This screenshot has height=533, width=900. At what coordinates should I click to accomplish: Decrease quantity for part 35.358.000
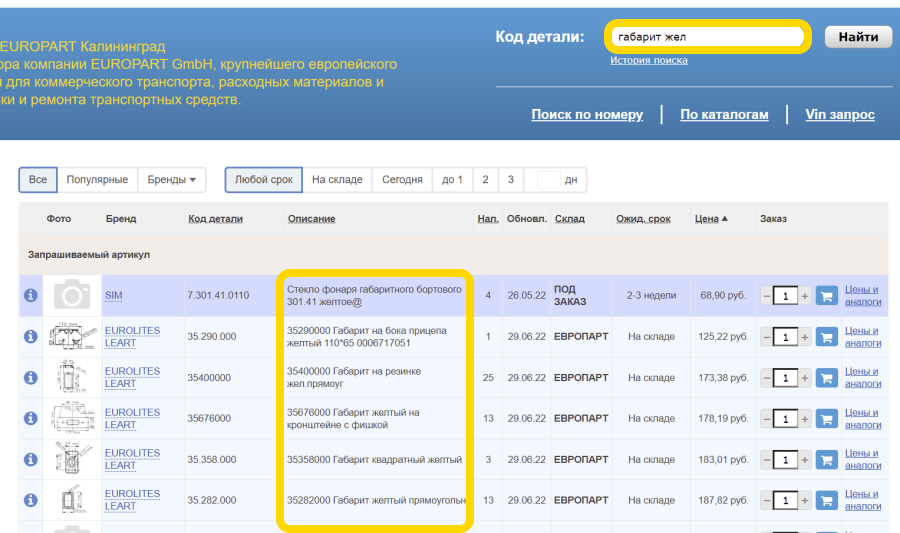767,460
